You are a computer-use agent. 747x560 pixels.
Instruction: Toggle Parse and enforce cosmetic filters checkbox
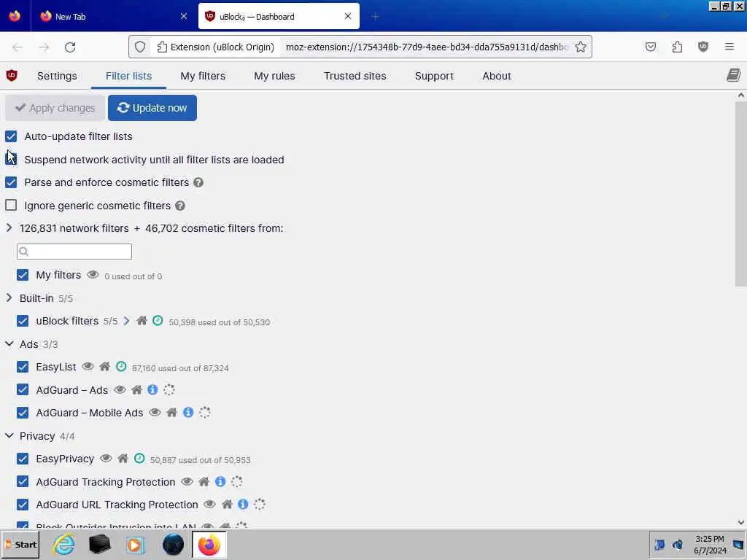[x=11, y=182]
